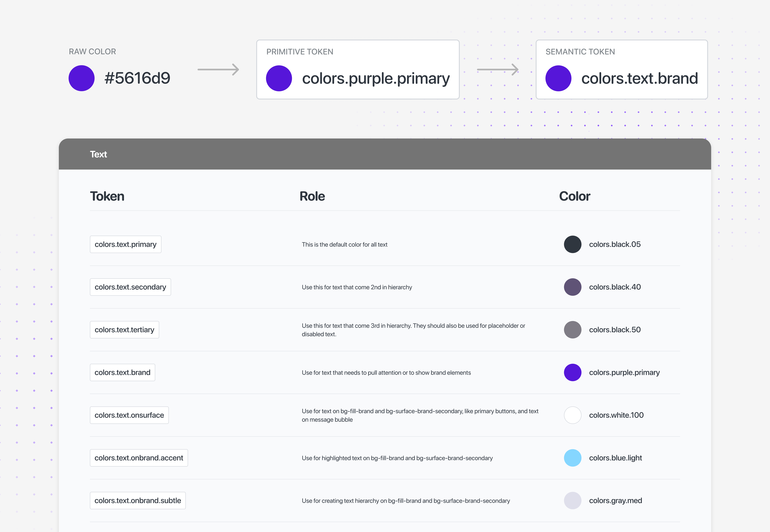
Task: Click the SEMANTIC TOKEN heading
Action: pyautogui.click(x=580, y=52)
